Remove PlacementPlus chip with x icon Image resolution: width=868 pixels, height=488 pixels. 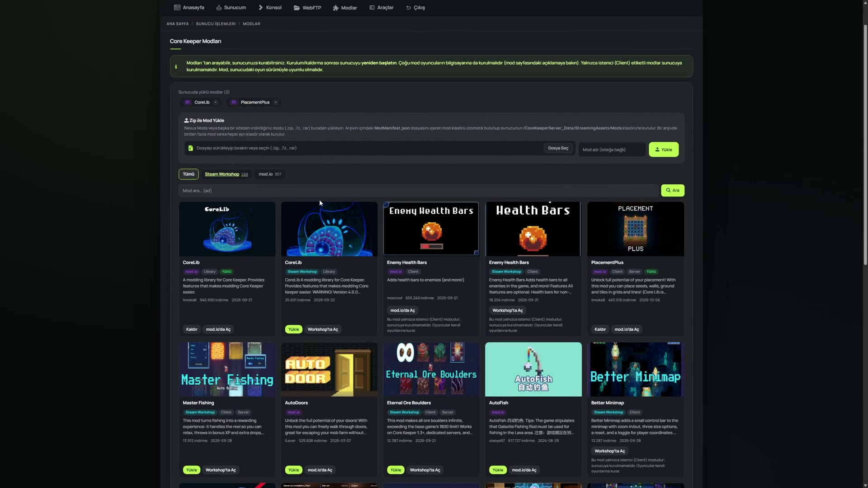tap(276, 103)
